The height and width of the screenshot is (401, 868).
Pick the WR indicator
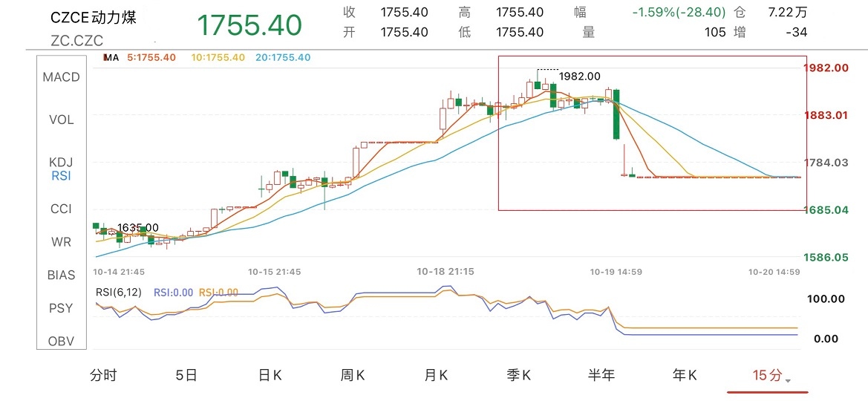[61, 242]
